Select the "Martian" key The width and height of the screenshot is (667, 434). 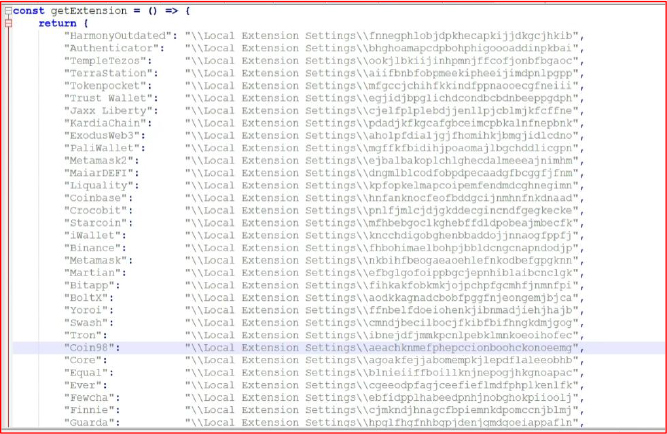click(95, 273)
